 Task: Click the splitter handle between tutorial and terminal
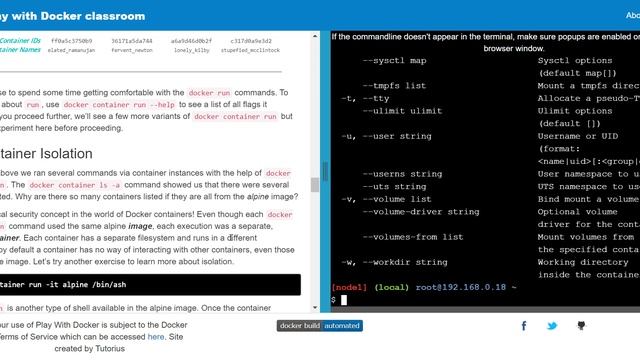click(325, 171)
